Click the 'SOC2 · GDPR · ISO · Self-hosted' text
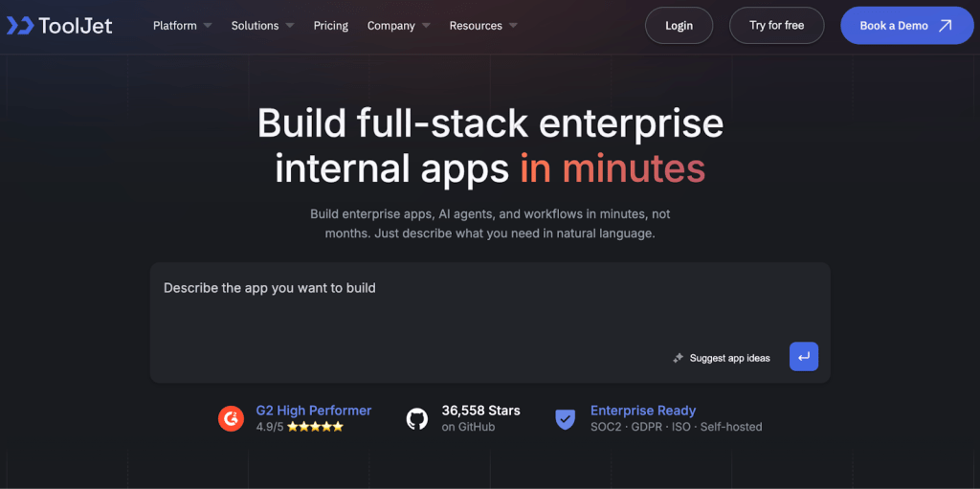This screenshot has height=489, width=980. tap(677, 427)
